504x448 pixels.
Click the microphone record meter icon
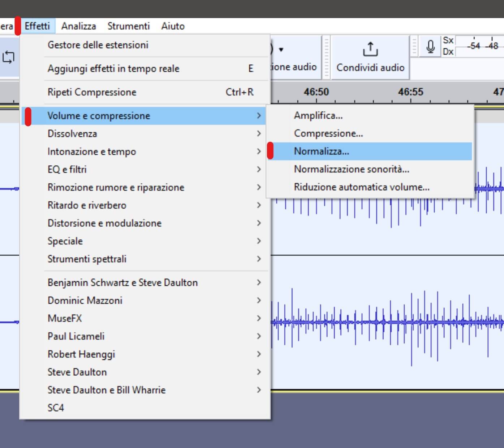point(430,47)
